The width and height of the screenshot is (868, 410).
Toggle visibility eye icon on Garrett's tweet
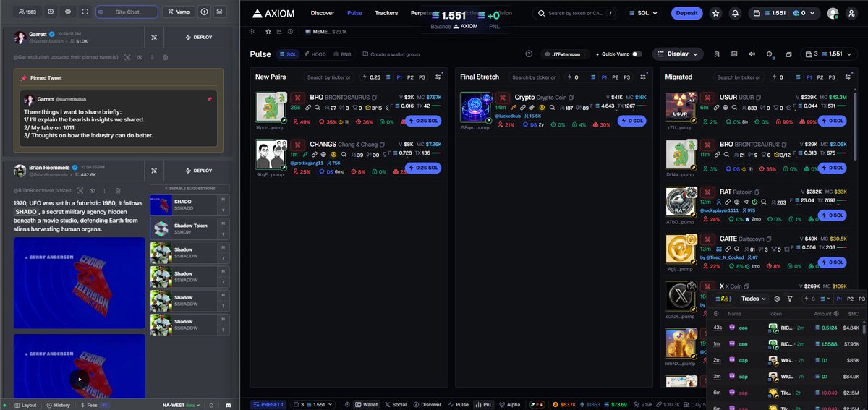pos(140,56)
